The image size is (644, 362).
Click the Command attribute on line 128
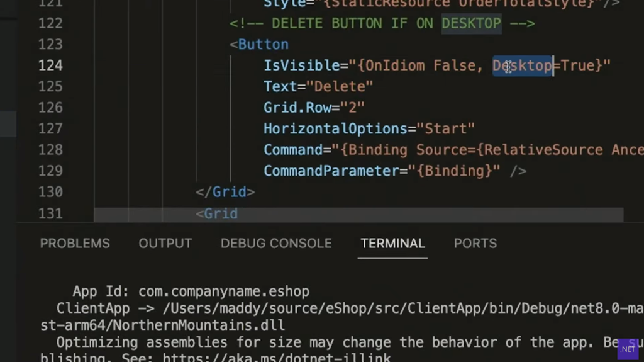[x=293, y=149]
